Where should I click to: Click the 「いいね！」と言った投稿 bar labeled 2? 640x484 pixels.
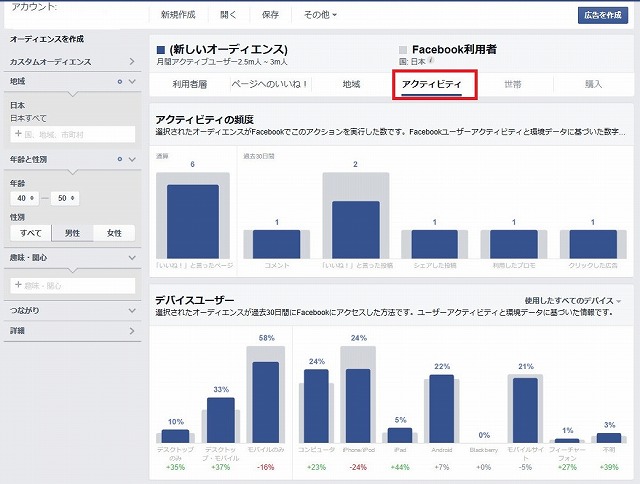(356, 229)
